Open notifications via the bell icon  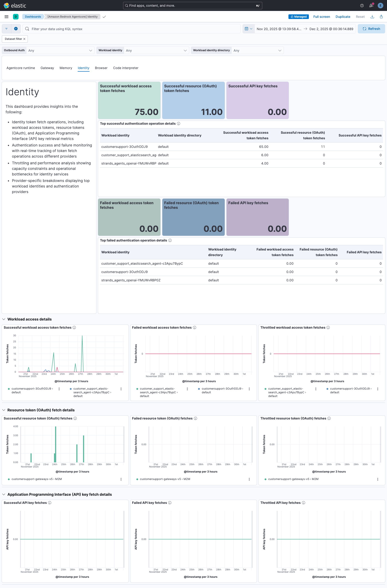pos(371,5)
